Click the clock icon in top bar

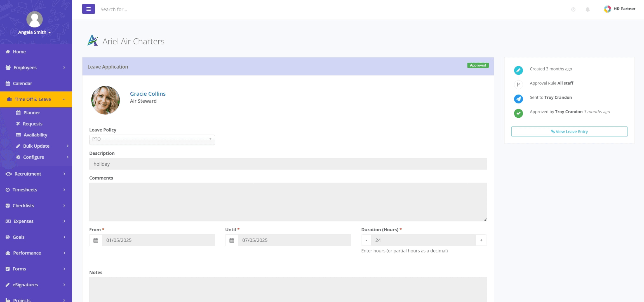[x=573, y=10]
